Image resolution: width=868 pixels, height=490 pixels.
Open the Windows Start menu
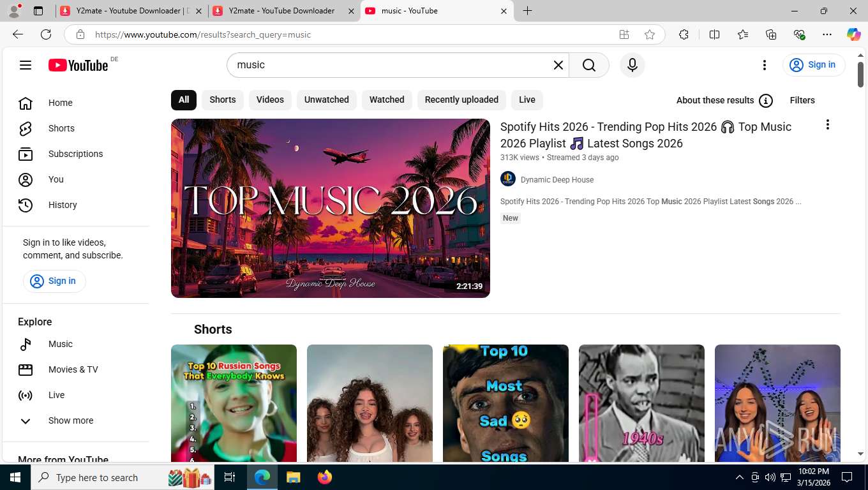[x=15, y=477]
